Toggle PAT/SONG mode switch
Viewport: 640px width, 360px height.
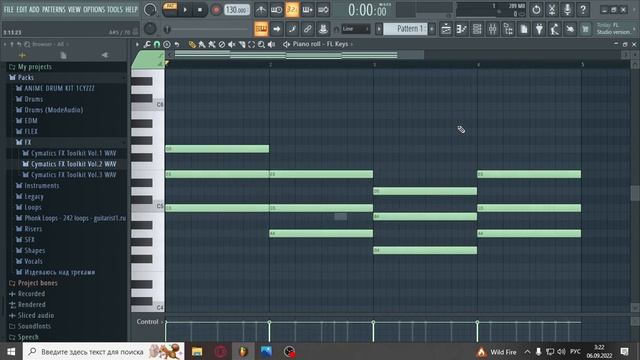[170, 9]
